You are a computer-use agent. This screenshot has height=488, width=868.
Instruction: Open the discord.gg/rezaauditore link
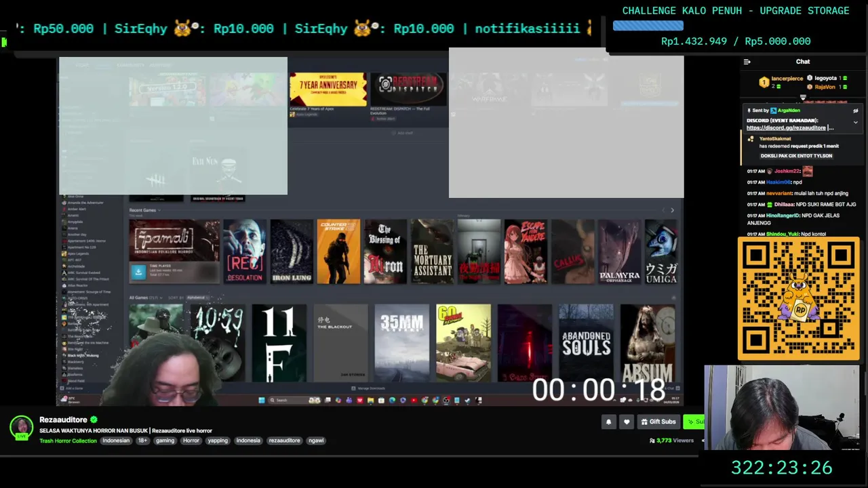786,127
